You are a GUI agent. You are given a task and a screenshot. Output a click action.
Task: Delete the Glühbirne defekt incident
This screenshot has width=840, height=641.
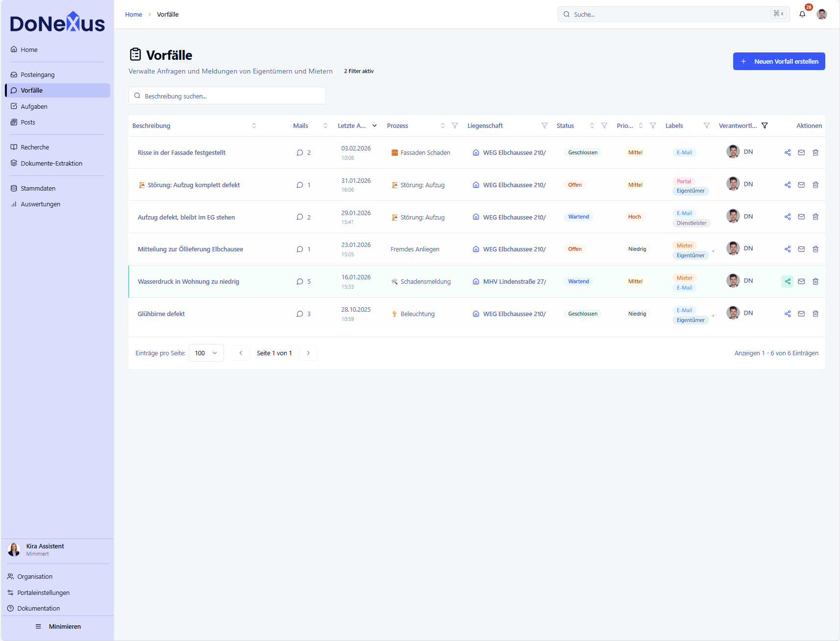(815, 314)
